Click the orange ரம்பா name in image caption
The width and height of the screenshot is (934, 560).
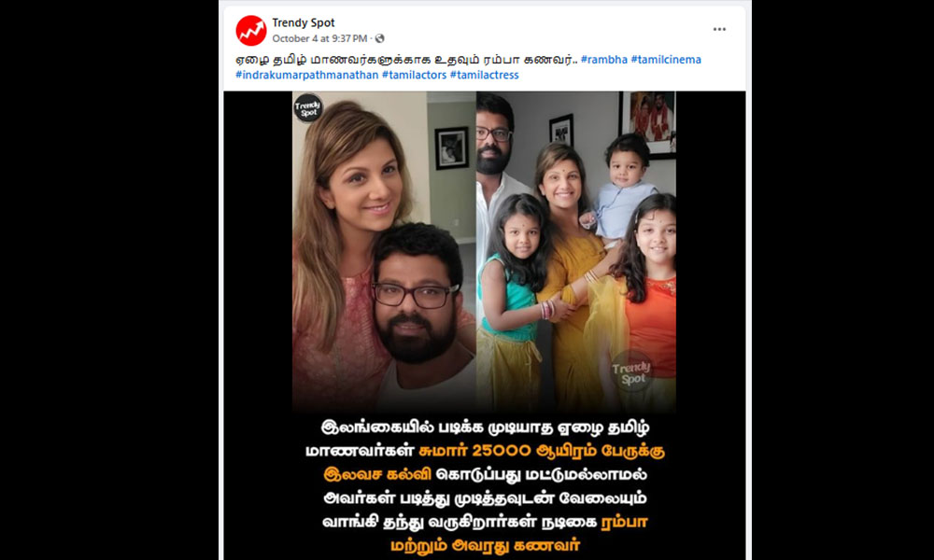pos(624,522)
